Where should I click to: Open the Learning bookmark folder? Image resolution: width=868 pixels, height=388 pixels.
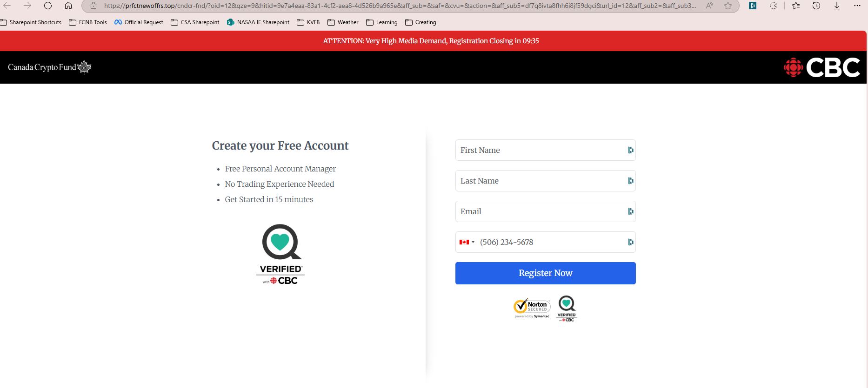(x=382, y=22)
